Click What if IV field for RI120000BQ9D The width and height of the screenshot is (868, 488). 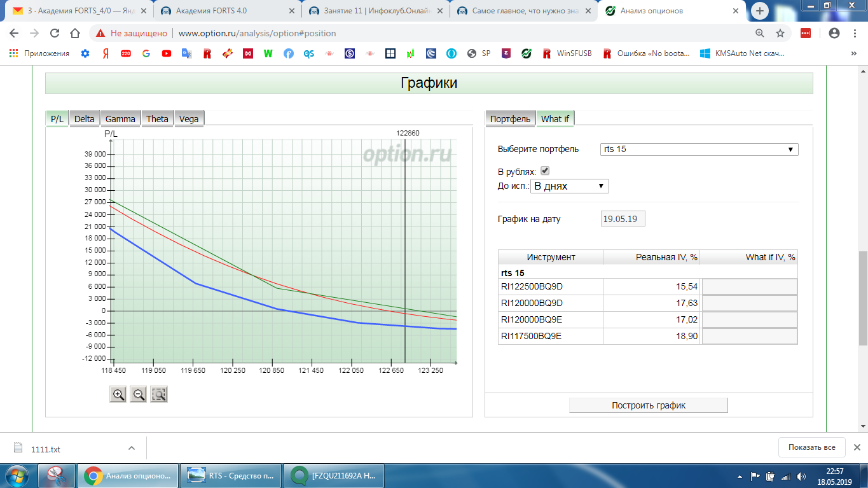point(749,303)
